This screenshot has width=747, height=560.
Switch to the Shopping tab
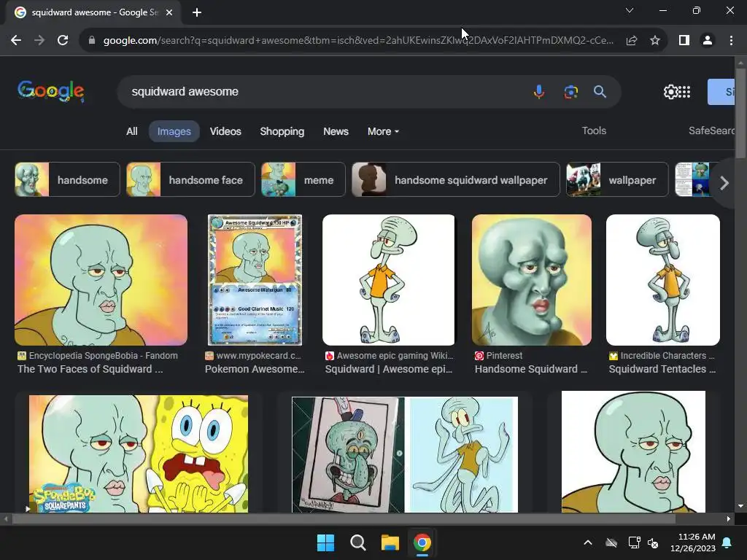[282, 131]
